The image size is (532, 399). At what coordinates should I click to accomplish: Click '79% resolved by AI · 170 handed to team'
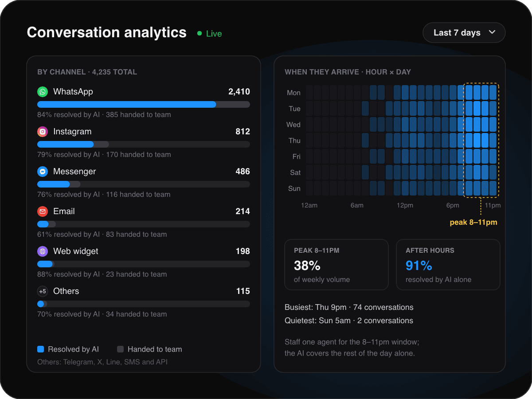(x=104, y=155)
